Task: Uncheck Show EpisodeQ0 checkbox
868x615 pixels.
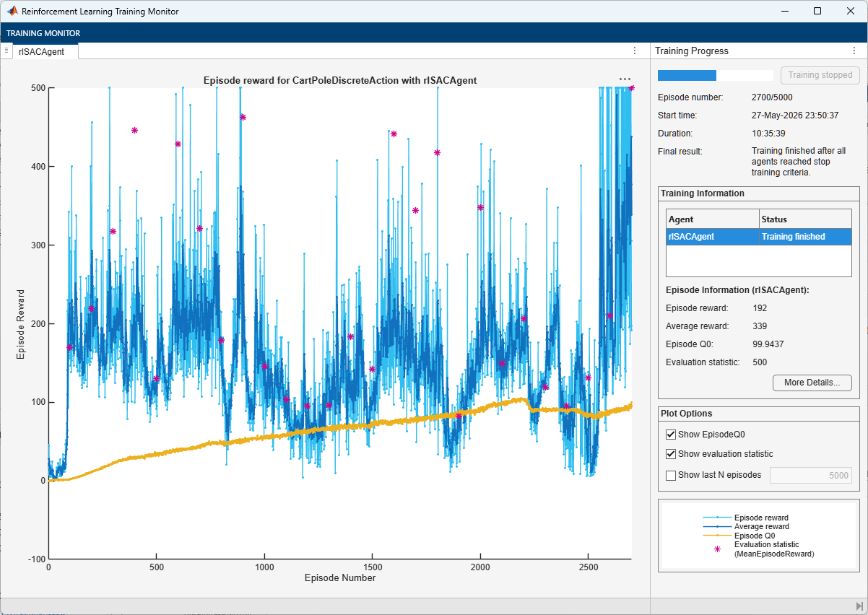Action: coord(671,435)
